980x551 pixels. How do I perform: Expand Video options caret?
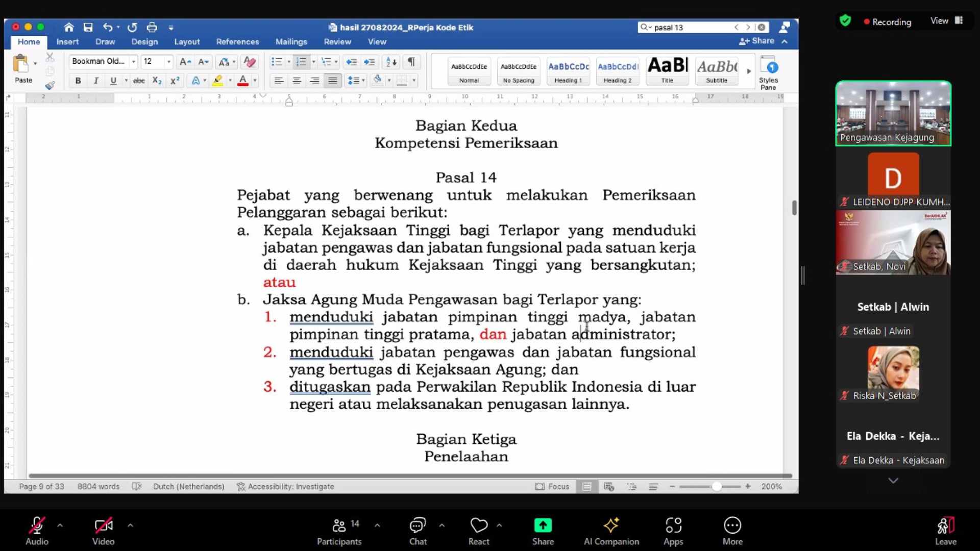(130, 525)
